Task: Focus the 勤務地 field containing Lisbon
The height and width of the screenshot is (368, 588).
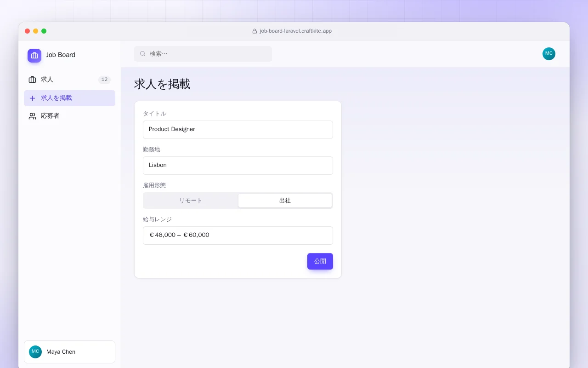Action: (x=238, y=166)
